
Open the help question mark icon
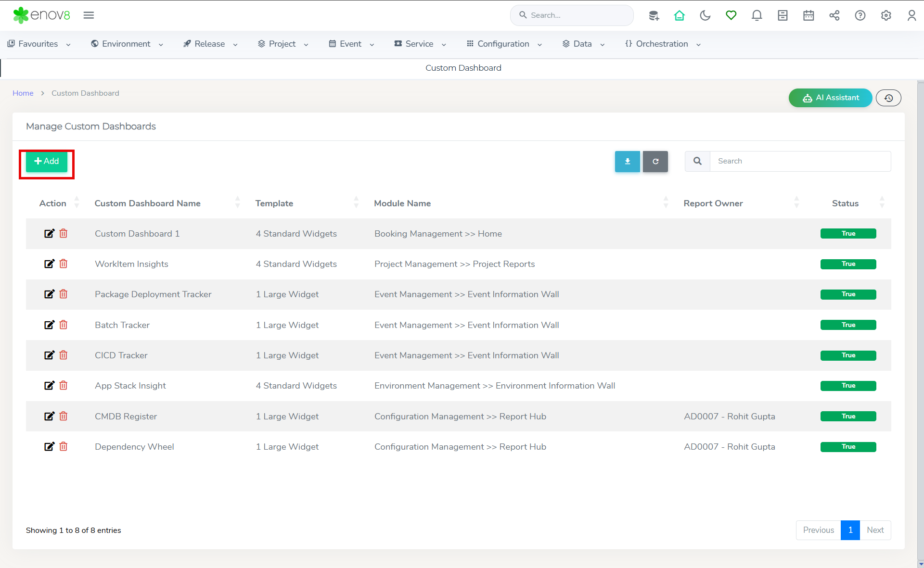click(860, 15)
